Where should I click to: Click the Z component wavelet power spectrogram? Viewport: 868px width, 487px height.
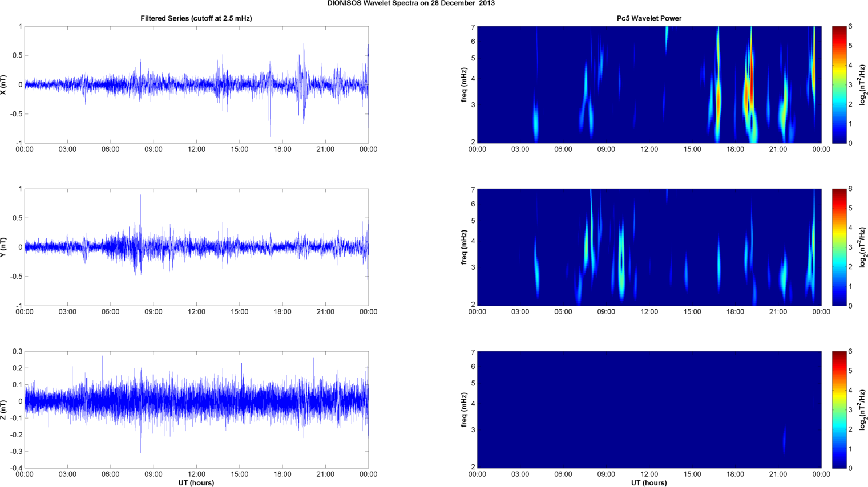(649, 410)
